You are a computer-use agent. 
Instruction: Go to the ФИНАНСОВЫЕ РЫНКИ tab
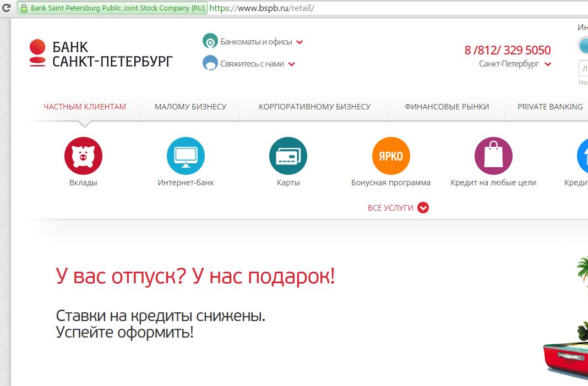[447, 107]
